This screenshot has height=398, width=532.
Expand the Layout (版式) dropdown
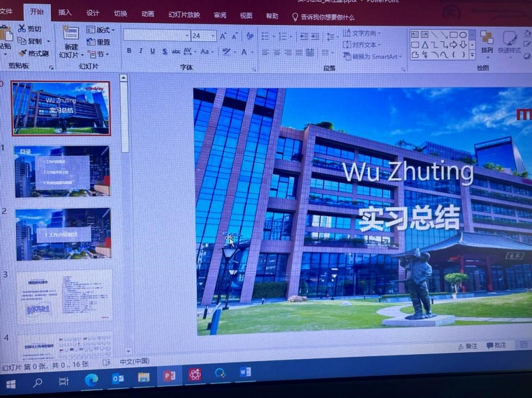(101, 30)
